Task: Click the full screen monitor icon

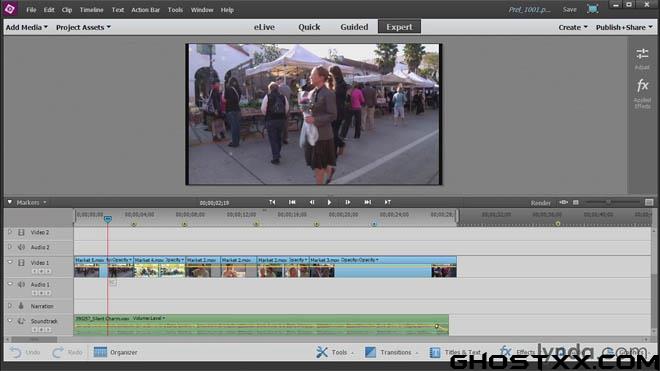Action: tap(592, 9)
